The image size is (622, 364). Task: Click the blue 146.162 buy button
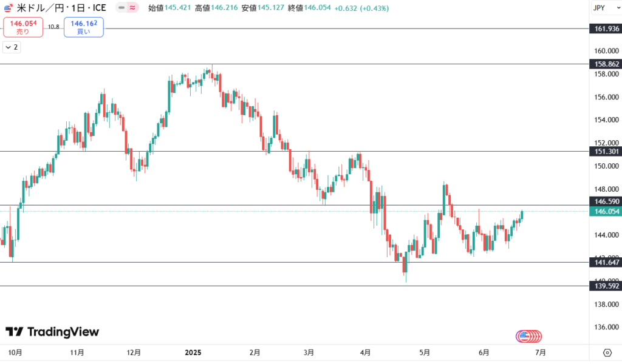[x=84, y=27]
